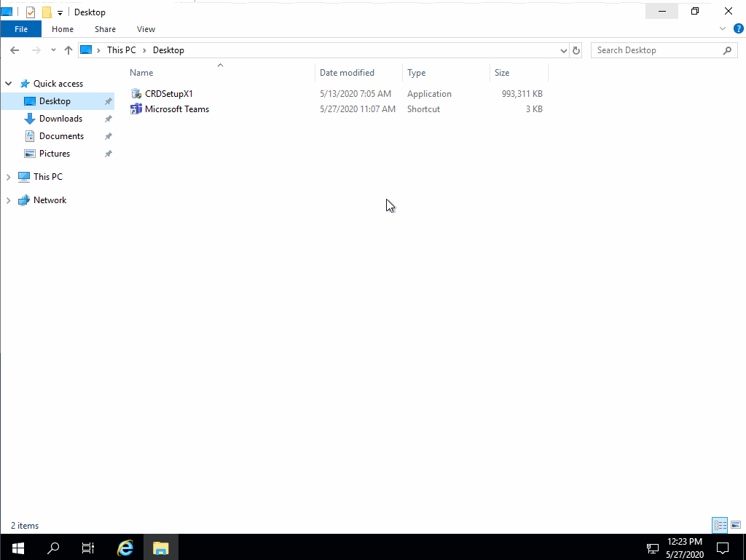This screenshot has width=746, height=560.
Task: Switch to Details view in status bar
Action: (x=720, y=525)
